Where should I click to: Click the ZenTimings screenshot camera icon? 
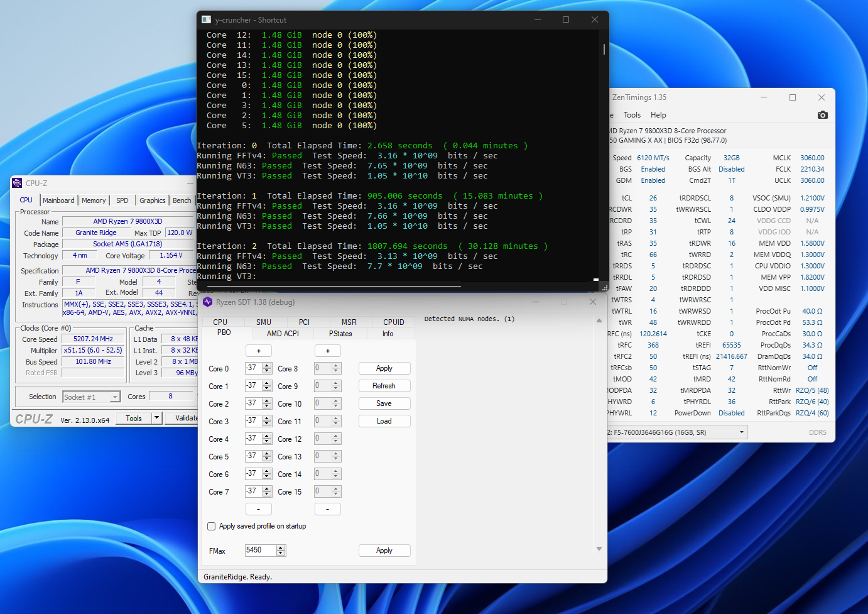pyautogui.click(x=823, y=115)
